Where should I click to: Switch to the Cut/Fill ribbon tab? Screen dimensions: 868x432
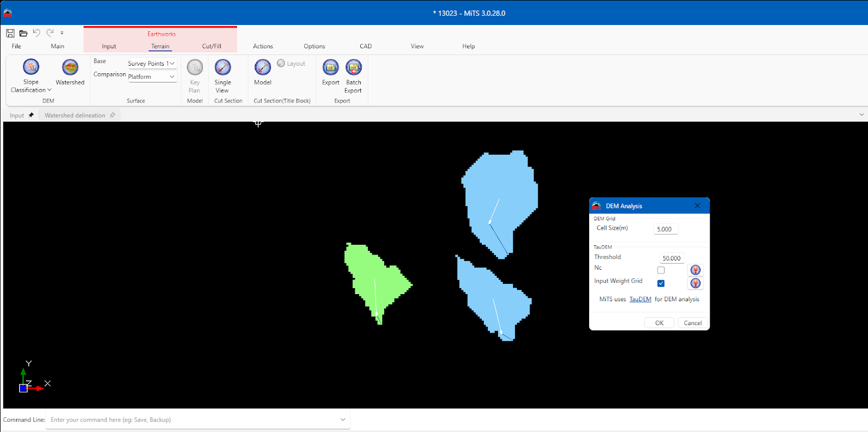pos(212,46)
